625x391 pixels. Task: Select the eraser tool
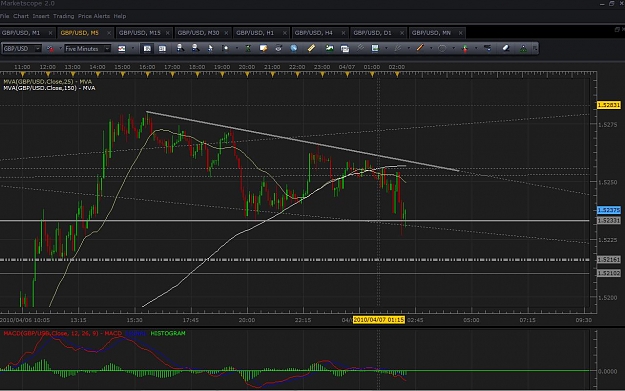coord(506,48)
